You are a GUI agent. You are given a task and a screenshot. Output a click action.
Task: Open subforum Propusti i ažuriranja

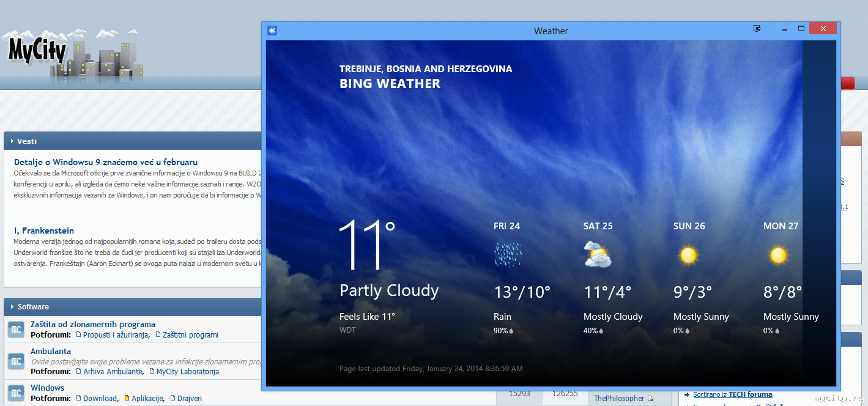pos(116,335)
